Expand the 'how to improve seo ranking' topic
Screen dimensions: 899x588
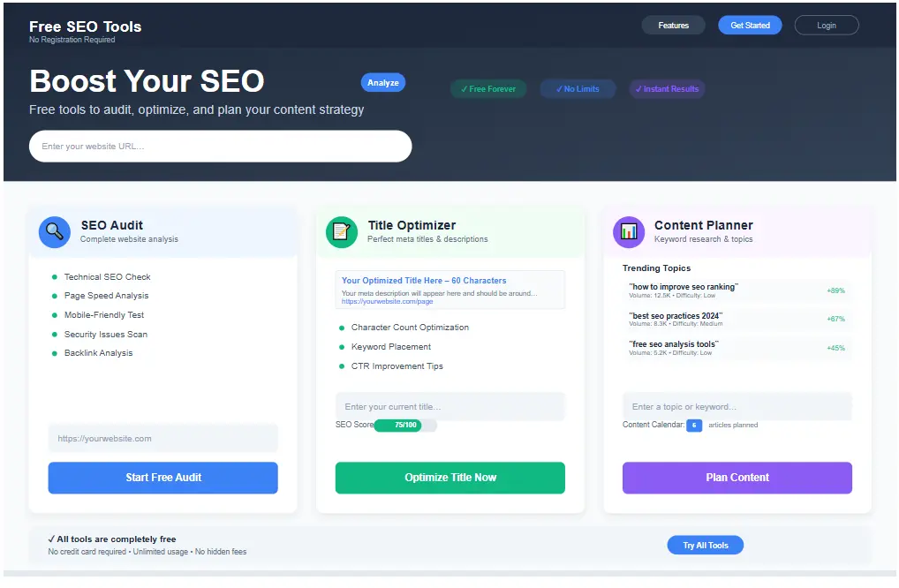tap(737, 290)
